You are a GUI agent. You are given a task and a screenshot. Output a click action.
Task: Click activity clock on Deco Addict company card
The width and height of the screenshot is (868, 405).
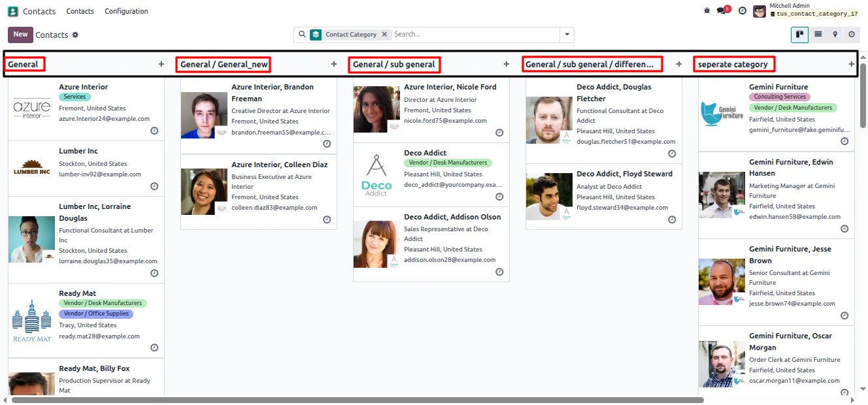tap(499, 197)
